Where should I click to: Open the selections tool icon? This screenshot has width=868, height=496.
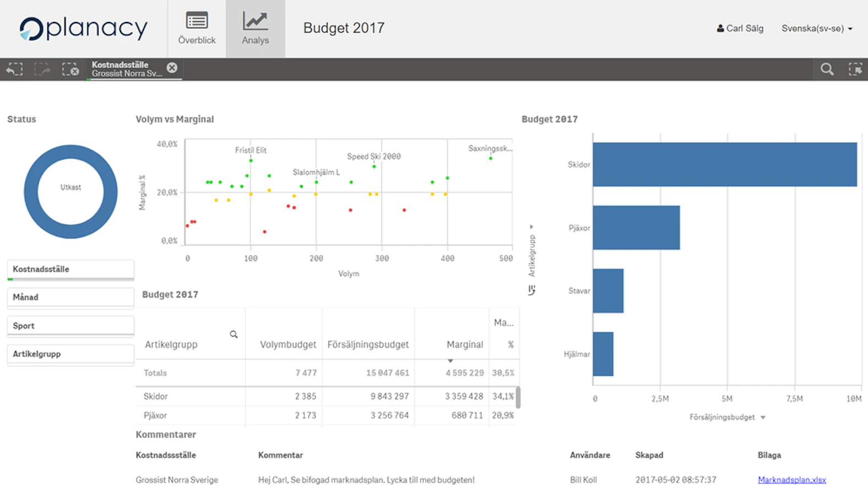[855, 69]
